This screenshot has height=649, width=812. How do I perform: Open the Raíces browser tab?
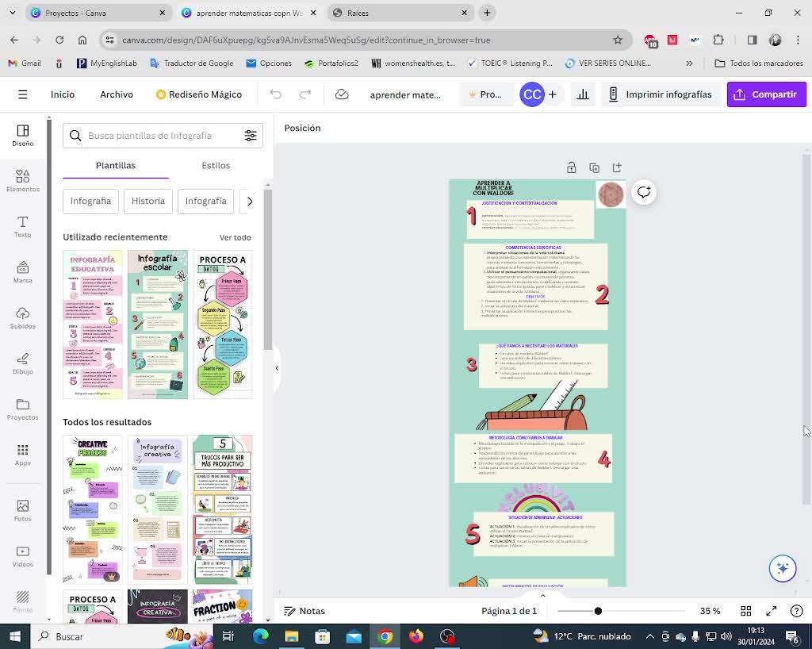pos(400,13)
